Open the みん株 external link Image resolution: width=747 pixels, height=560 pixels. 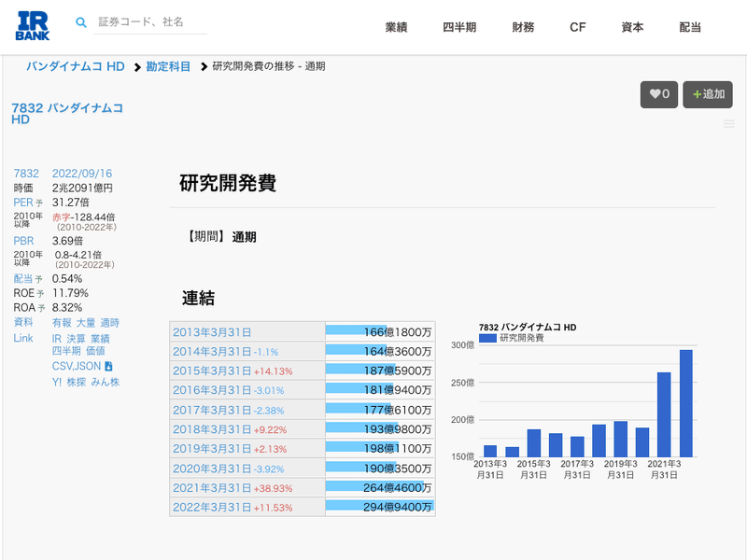(x=106, y=382)
